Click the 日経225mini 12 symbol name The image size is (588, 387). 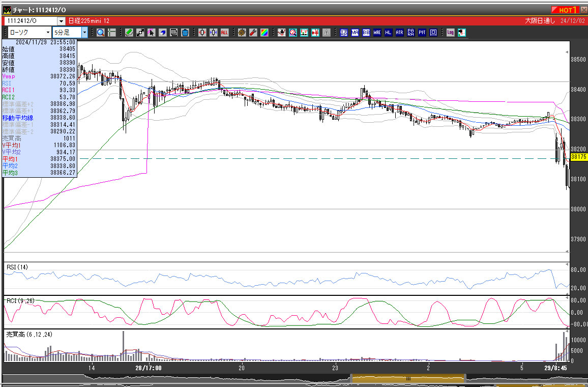[x=89, y=21]
